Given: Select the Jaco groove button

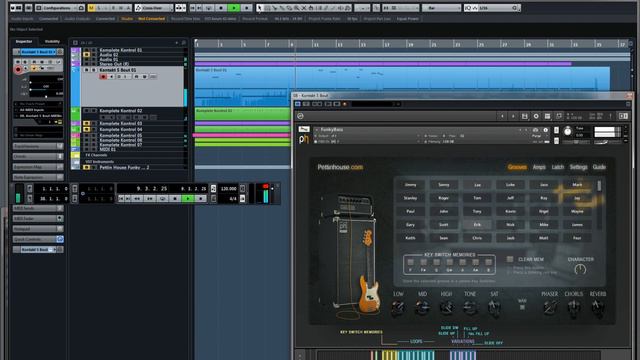Looking at the screenshot, I should pos(544,185).
